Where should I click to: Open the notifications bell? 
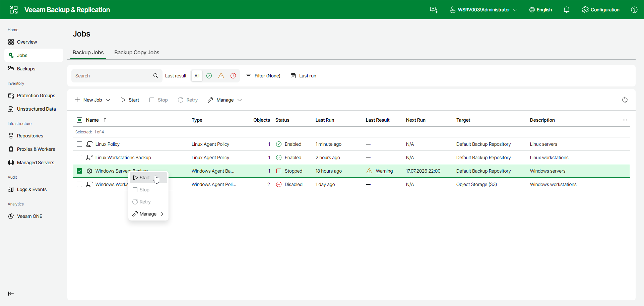pyautogui.click(x=567, y=10)
